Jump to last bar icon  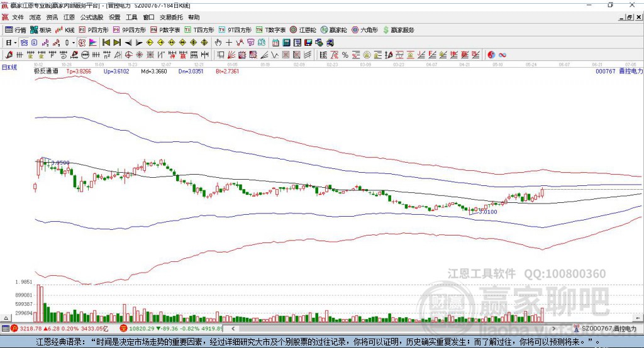click(x=117, y=43)
